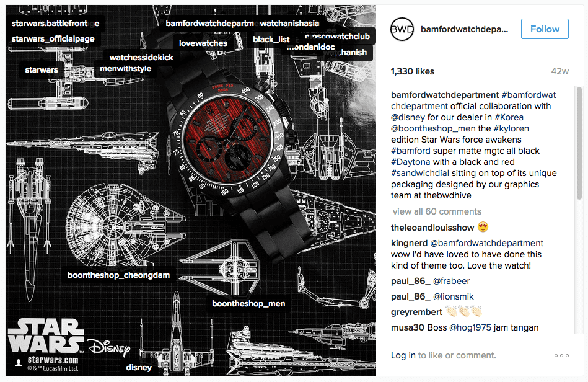Click the 1,330 likes count
This screenshot has width=588, height=382.
[413, 71]
